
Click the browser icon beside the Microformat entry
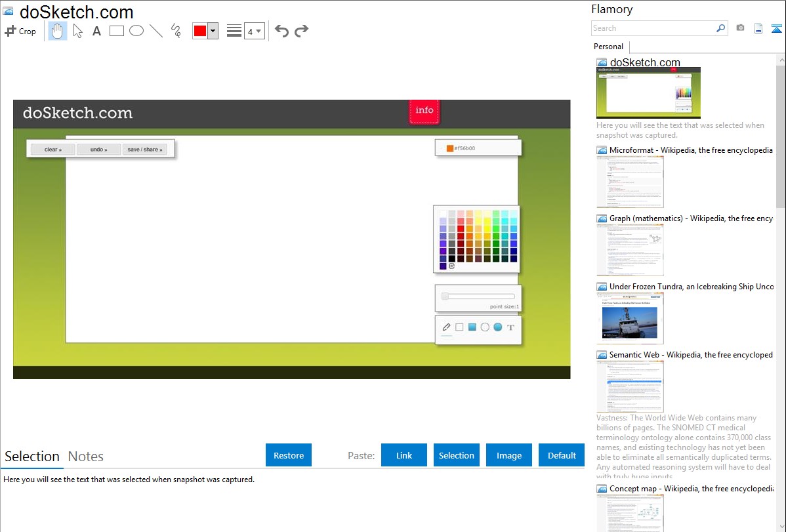pos(602,150)
